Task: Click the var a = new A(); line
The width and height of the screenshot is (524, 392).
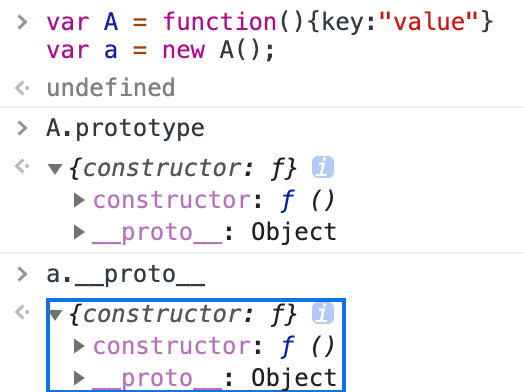Action: tap(160, 50)
